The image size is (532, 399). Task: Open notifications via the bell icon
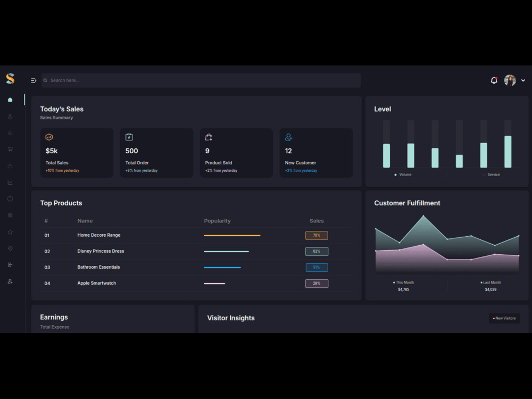pyautogui.click(x=494, y=80)
